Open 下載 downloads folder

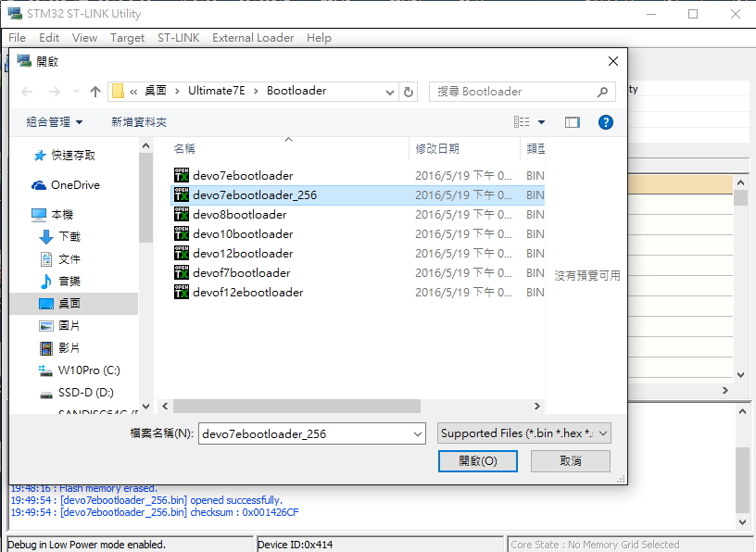tap(59, 237)
